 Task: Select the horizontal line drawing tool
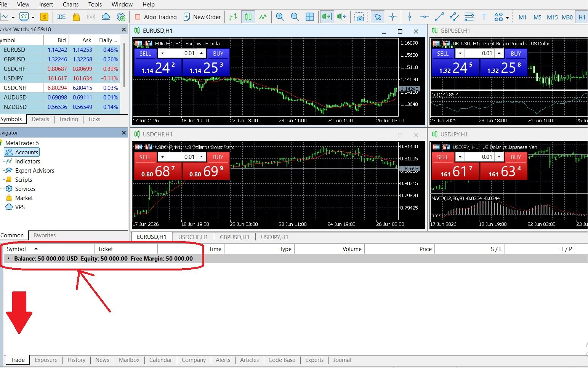tap(424, 17)
